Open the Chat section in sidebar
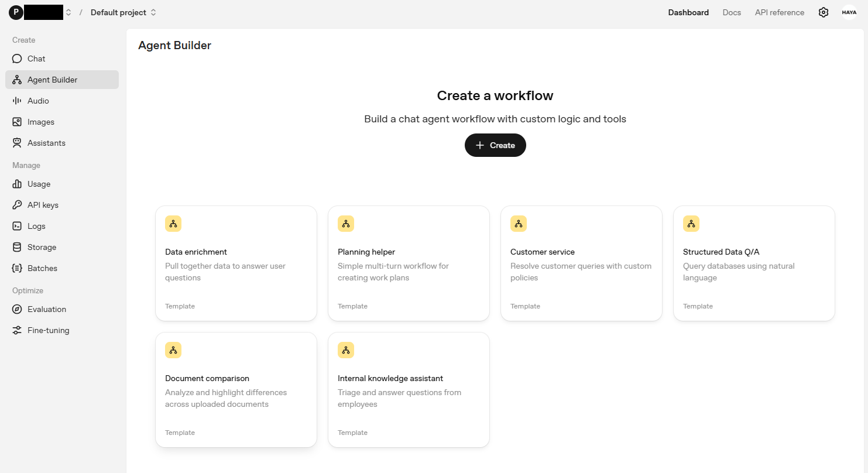The width and height of the screenshot is (868, 473). pyautogui.click(x=36, y=59)
